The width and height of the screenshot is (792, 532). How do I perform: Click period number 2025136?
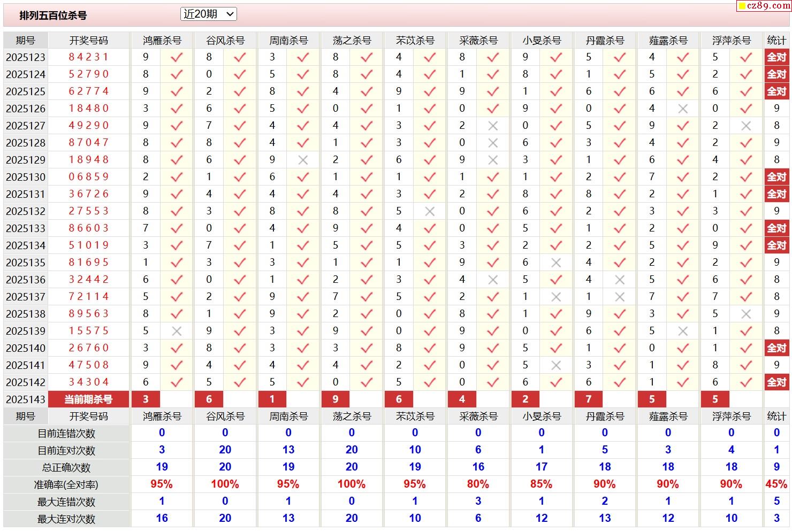(26, 280)
